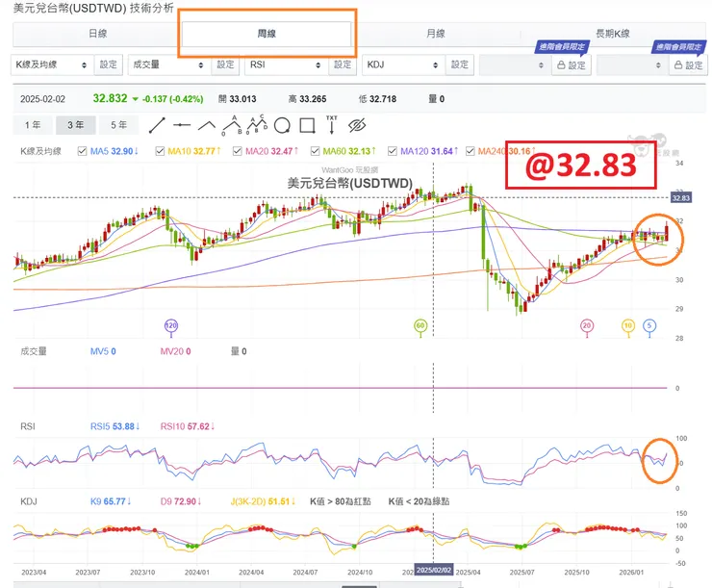This screenshot has height=588, width=712.
Task: Select the 5 年 range button
Action: click(119, 125)
